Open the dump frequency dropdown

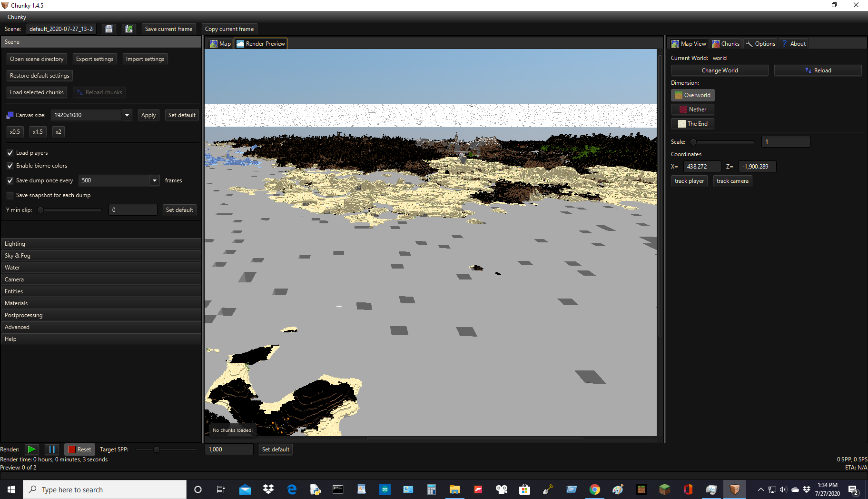155,180
